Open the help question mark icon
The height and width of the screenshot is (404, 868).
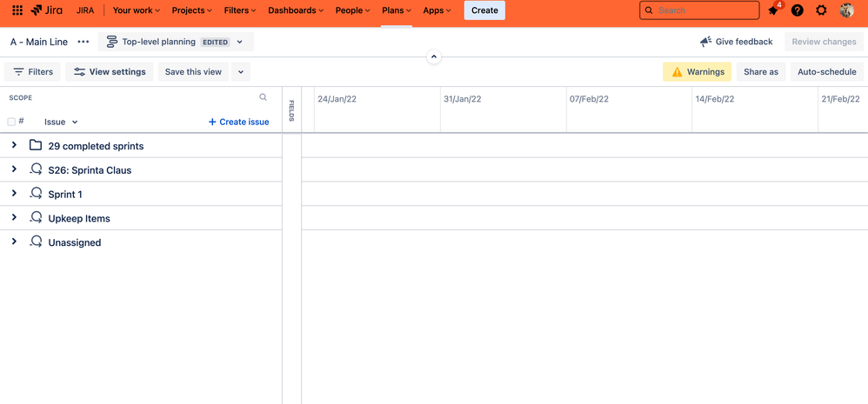(x=798, y=10)
